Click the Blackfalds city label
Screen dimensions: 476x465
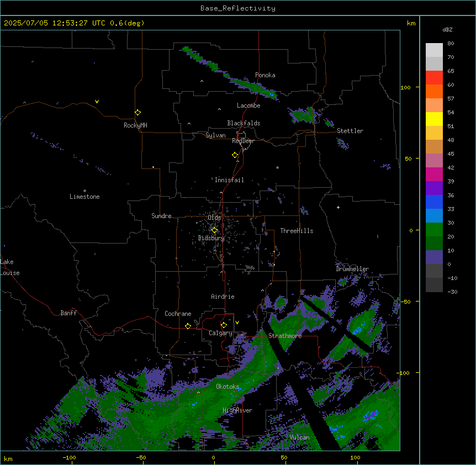click(244, 123)
